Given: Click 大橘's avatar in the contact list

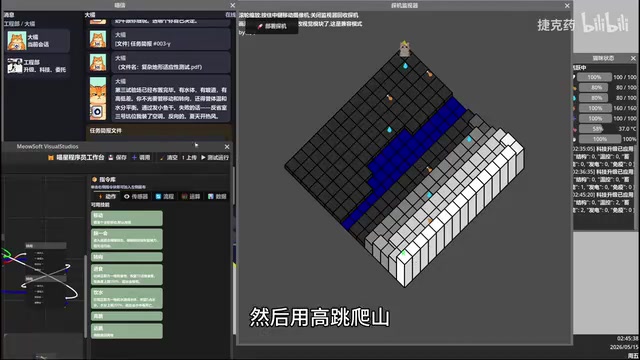Looking at the screenshot, I should coord(17,41).
